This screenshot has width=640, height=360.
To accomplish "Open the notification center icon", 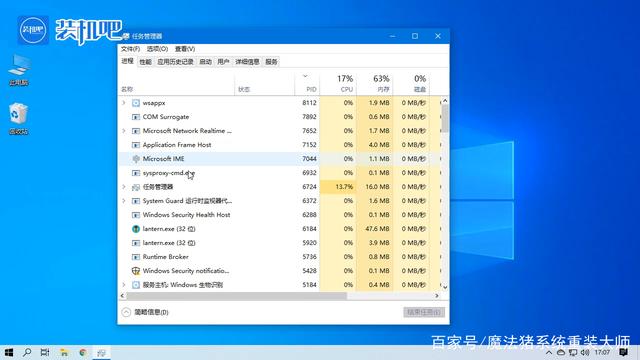I will pos(623,352).
